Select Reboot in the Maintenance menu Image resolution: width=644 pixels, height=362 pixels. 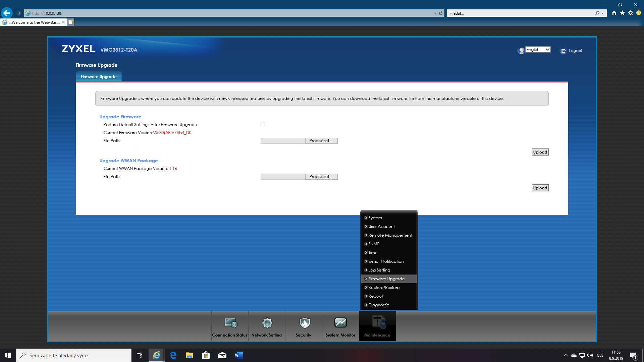376,296
